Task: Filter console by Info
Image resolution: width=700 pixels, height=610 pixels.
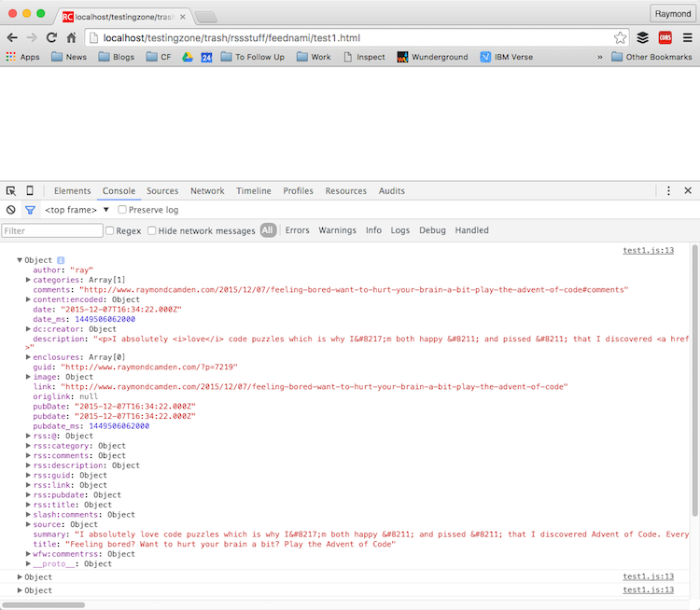Action: [373, 230]
